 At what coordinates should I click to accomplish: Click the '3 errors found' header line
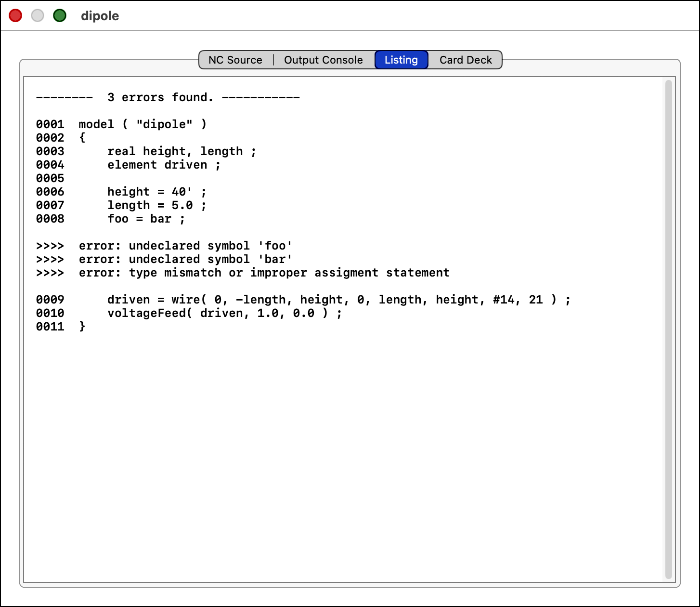click(168, 97)
